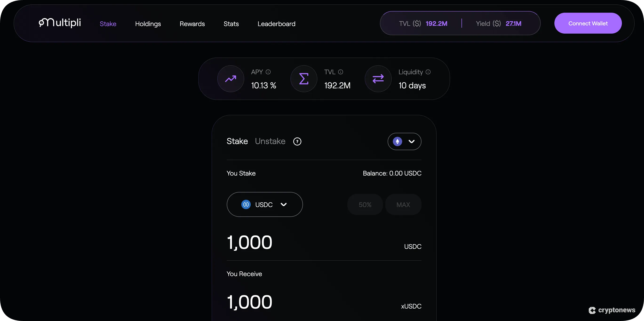Viewport: 644px width, 321px height.
Task: Select the Stake tab
Action: [x=237, y=141]
